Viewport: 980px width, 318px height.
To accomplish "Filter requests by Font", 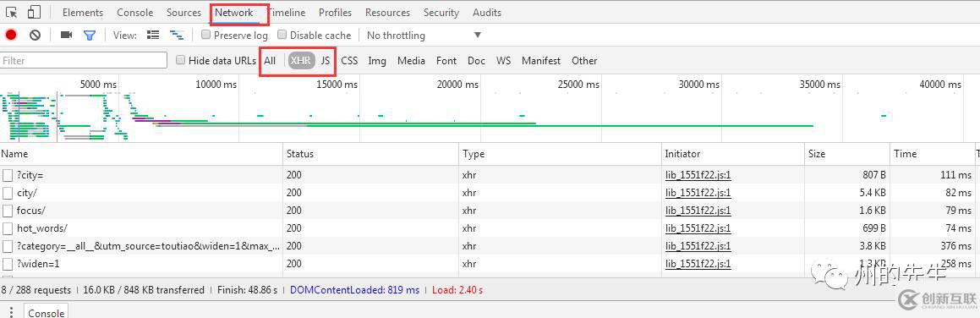I will (446, 61).
